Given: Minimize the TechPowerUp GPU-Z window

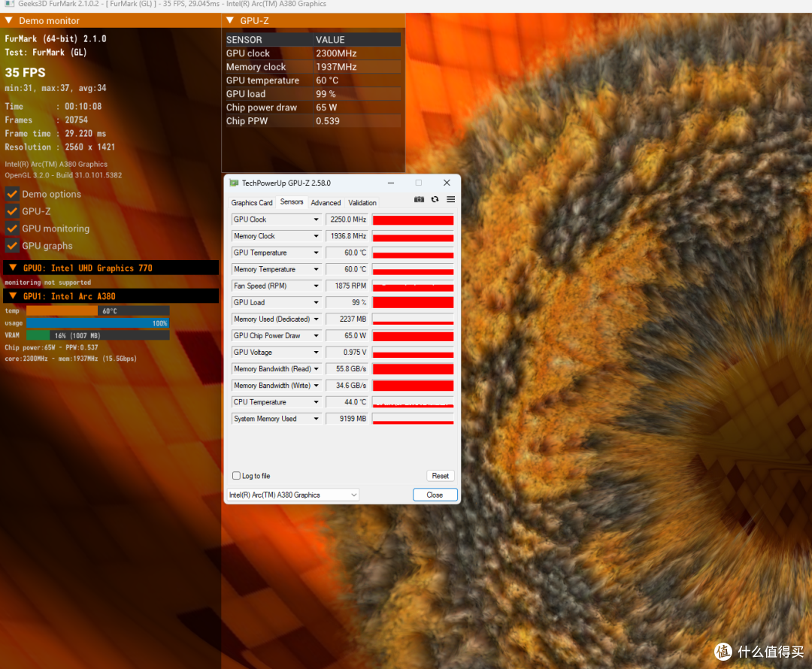Looking at the screenshot, I should pyautogui.click(x=391, y=183).
